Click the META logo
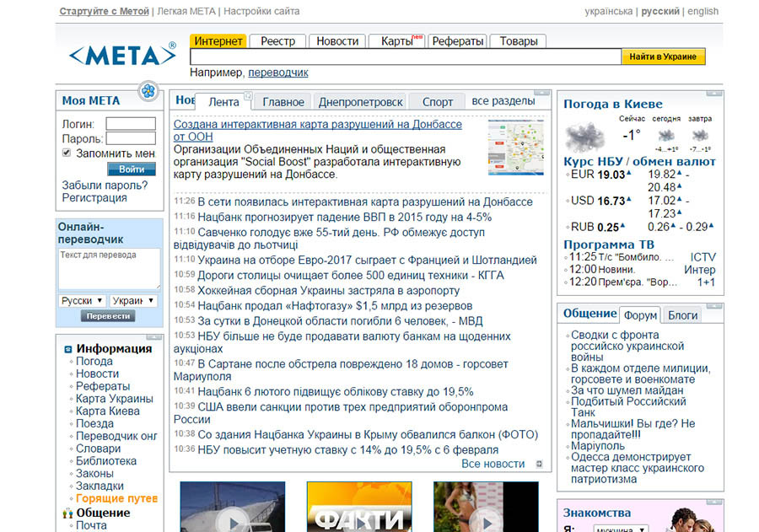The height and width of the screenshot is (532, 759). pos(122,55)
